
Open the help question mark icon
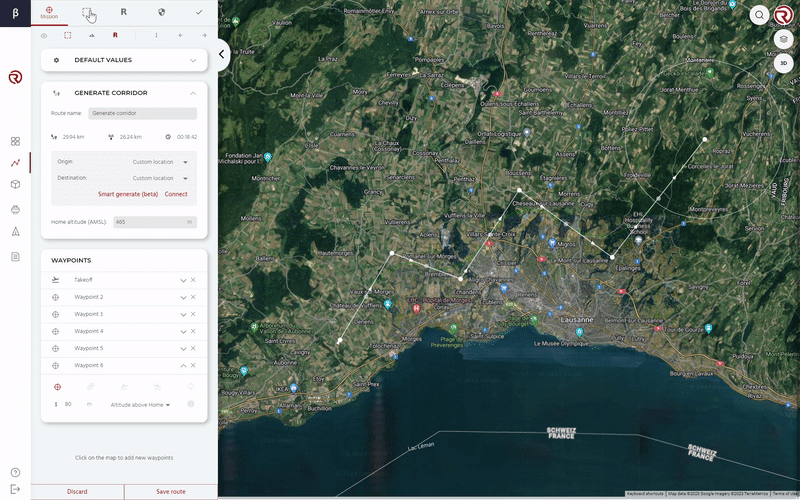coord(15,472)
